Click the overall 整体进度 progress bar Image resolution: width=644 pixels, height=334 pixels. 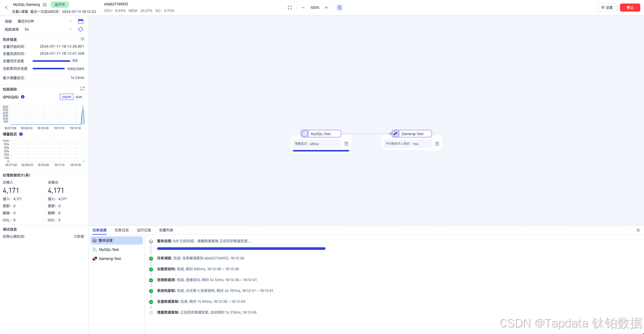point(241,248)
